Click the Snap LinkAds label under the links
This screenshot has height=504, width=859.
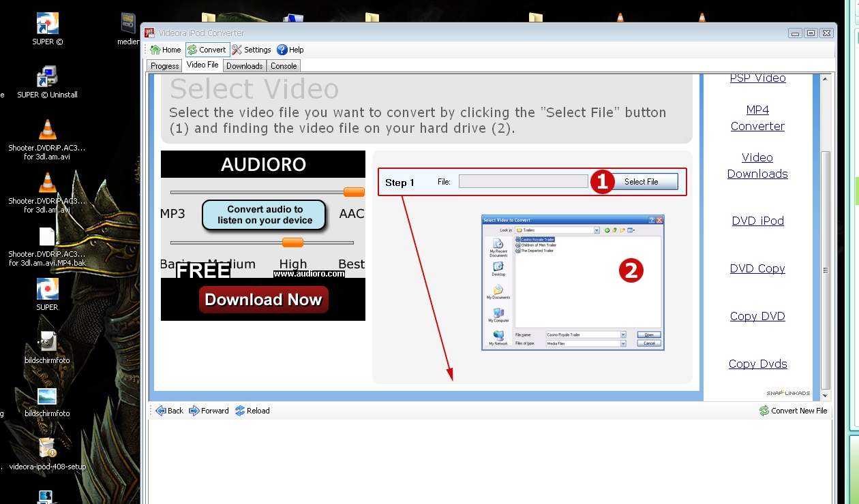[x=788, y=393]
